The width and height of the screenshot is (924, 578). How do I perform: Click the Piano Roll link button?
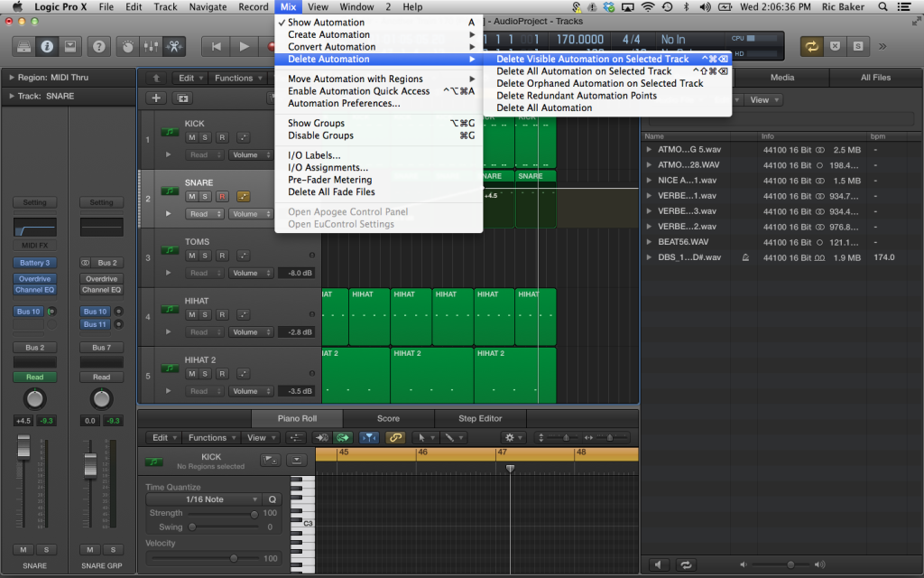[395, 438]
